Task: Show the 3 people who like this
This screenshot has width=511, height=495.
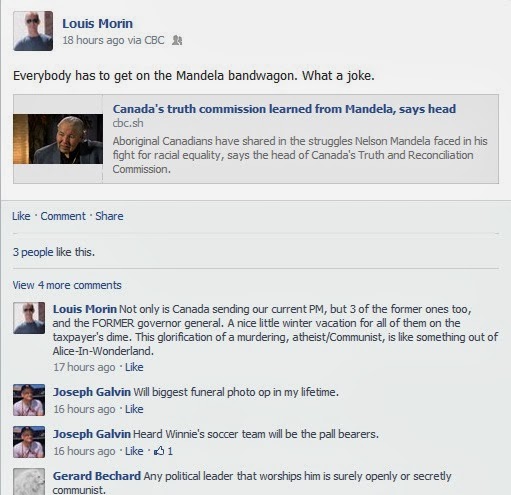Action: (54, 252)
